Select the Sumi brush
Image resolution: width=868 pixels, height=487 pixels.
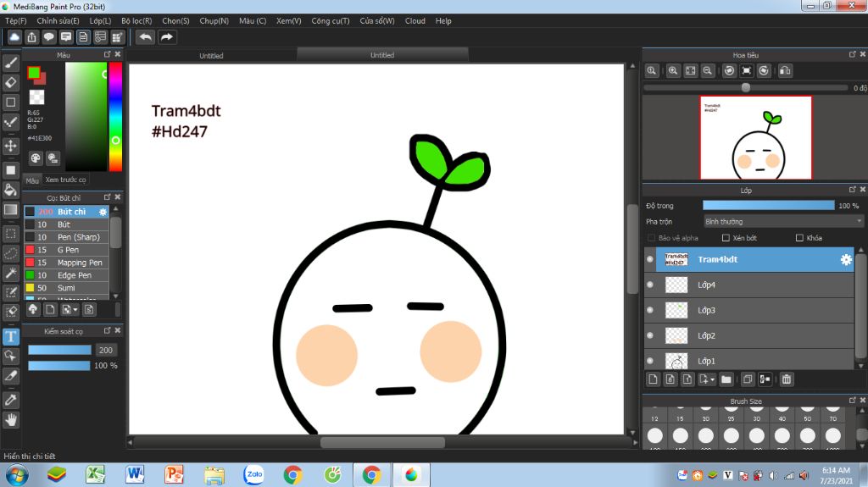click(x=66, y=288)
